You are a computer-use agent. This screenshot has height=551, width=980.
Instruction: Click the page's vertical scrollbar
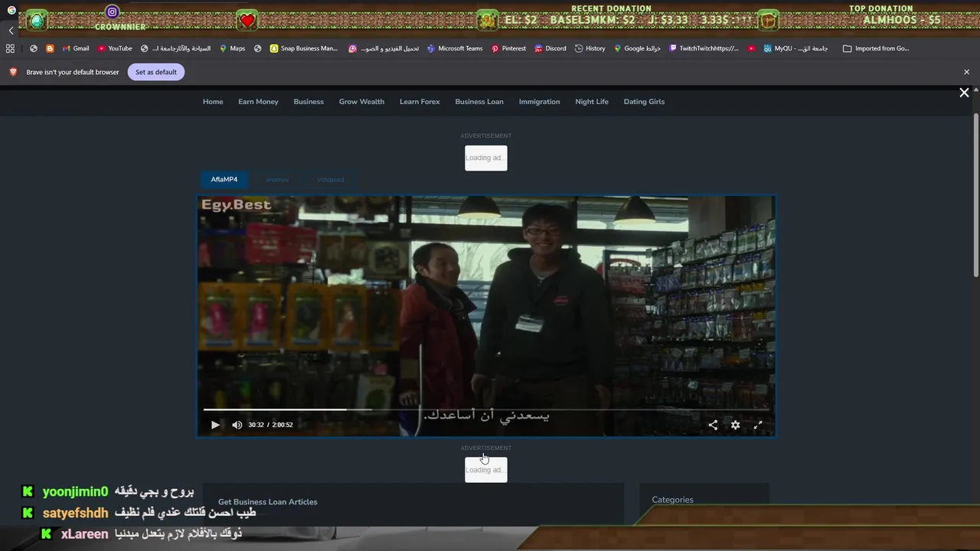(976, 195)
